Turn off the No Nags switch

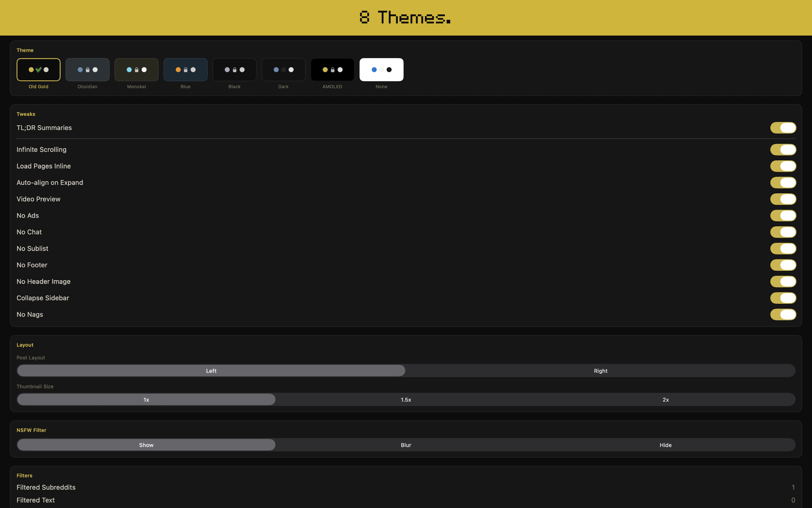coord(783,314)
